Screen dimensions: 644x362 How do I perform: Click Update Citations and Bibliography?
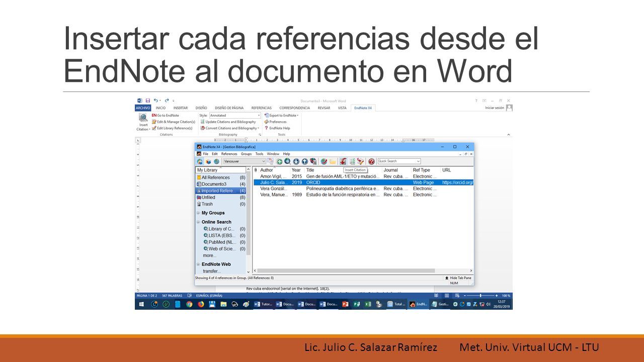point(228,122)
